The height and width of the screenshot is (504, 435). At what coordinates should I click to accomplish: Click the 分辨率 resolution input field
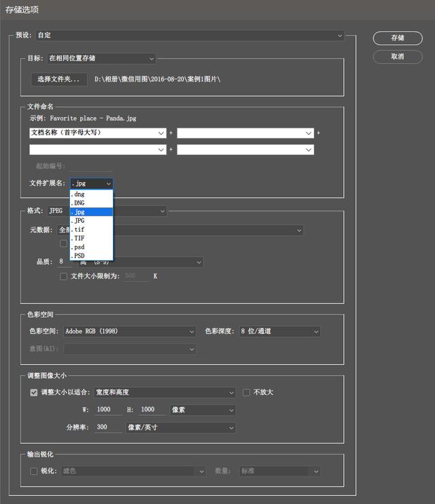(x=107, y=428)
